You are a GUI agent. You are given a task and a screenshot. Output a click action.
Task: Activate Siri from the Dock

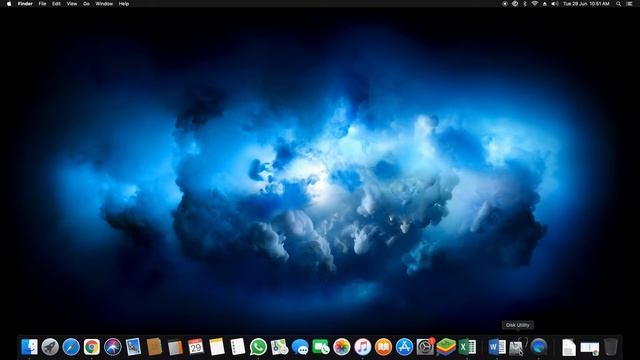pyautogui.click(x=113, y=347)
